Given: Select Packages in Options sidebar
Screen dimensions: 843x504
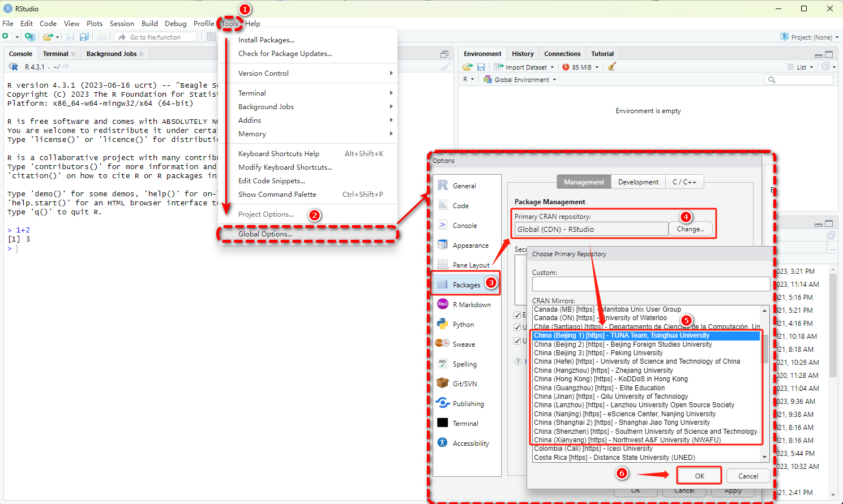Looking at the screenshot, I should tap(467, 285).
